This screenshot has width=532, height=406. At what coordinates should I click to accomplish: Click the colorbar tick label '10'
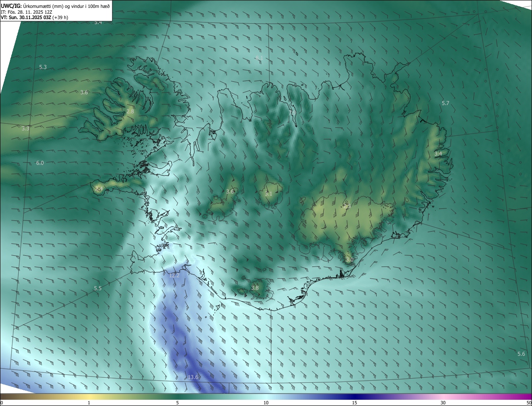[x=266, y=403]
